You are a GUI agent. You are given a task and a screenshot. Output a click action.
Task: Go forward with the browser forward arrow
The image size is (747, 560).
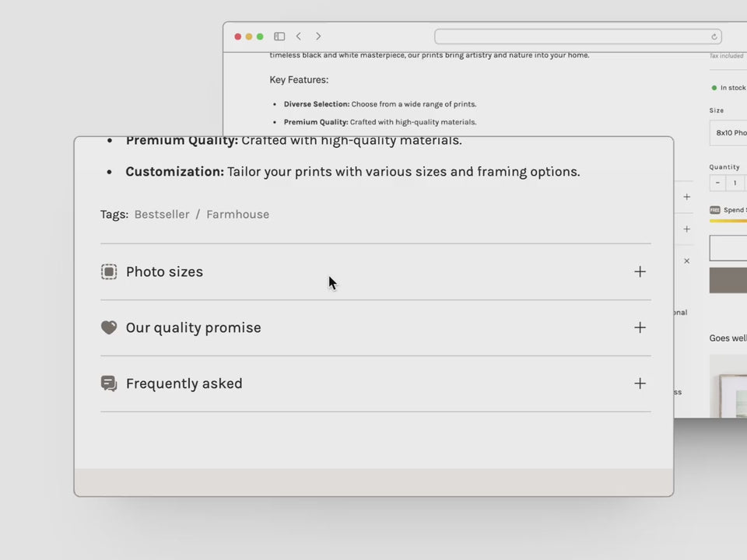(x=318, y=37)
